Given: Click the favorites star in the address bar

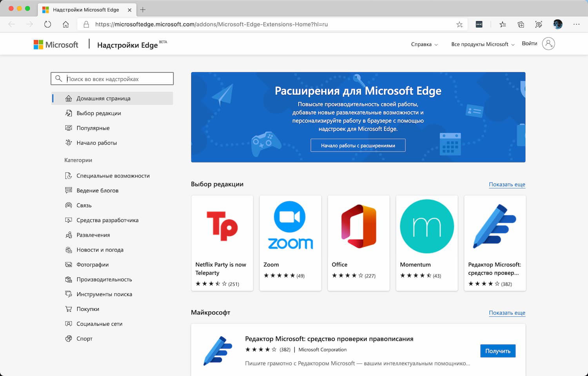Looking at the screenshot, I should point(459,24).
